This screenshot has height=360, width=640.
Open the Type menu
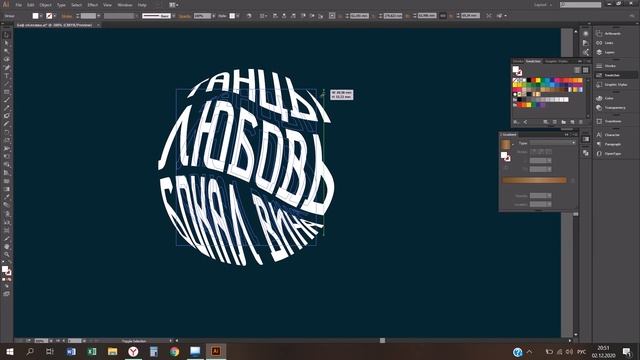click(61, 5)
